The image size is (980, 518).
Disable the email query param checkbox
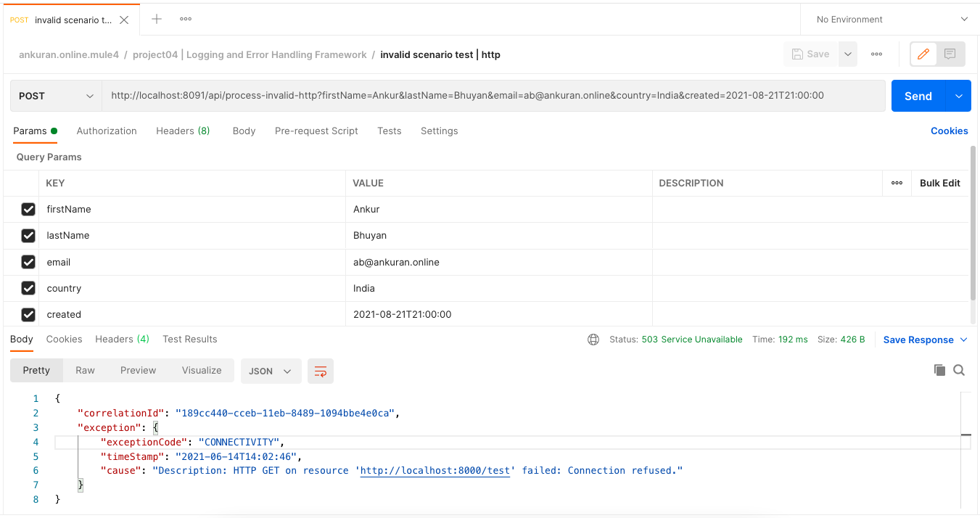(x=28, y=262)
